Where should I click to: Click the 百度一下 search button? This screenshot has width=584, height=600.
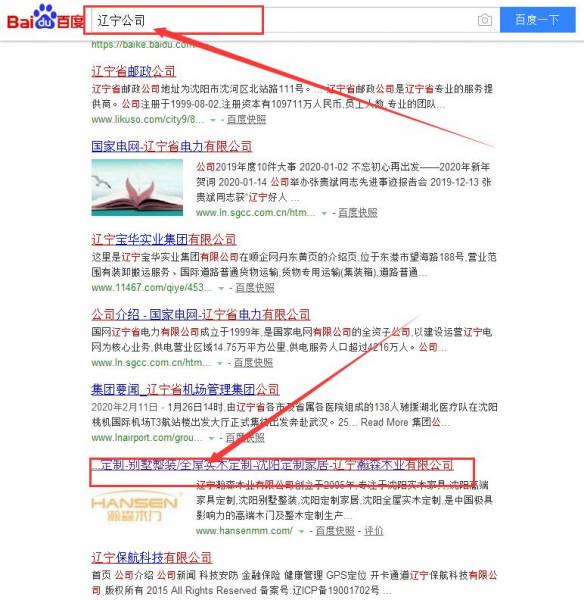537,20
